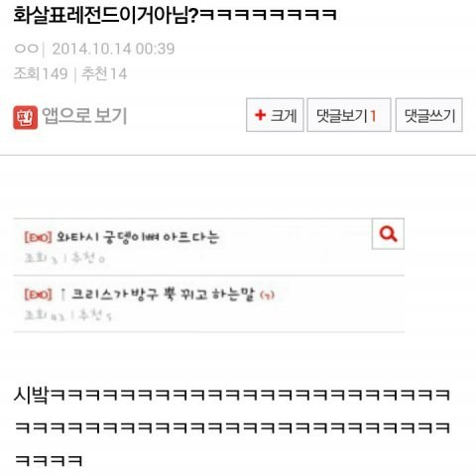The height and width of the screenshot is (476, 476).
Task: Click the red plus icon in 크게
Action: [x=261, y=115]
